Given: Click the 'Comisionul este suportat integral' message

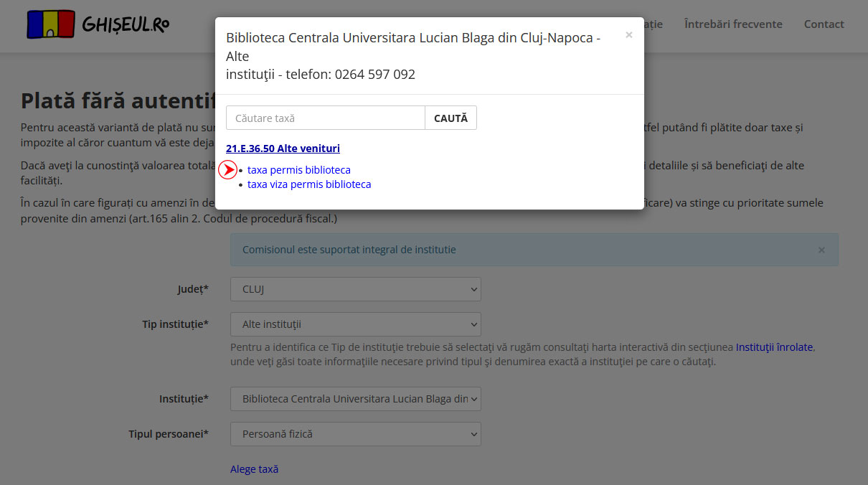Looking at the screenshot, I should [x=349, y=250].
